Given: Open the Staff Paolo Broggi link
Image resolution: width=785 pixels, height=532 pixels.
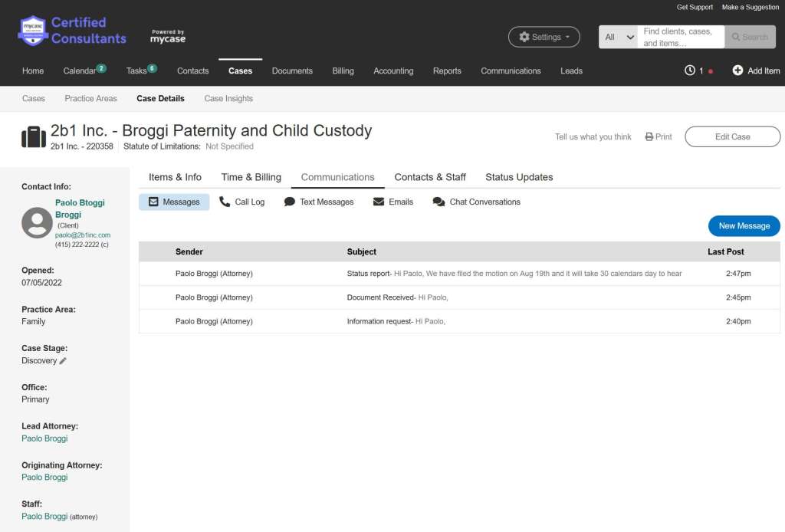Looking at the screenshot, I should pos(44,516).
